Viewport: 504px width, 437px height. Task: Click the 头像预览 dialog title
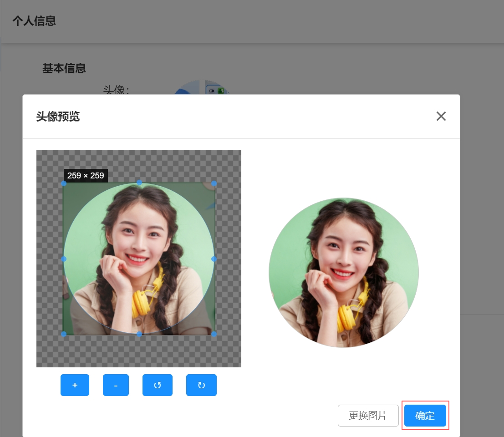58,117
